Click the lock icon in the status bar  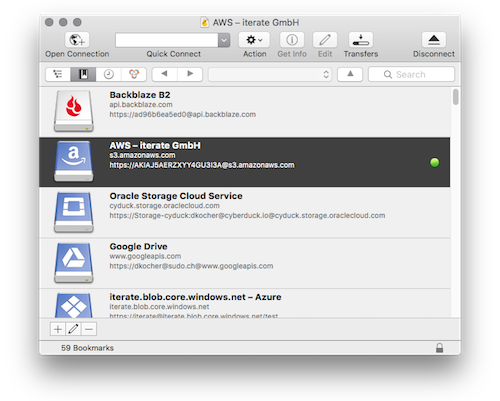440,348
